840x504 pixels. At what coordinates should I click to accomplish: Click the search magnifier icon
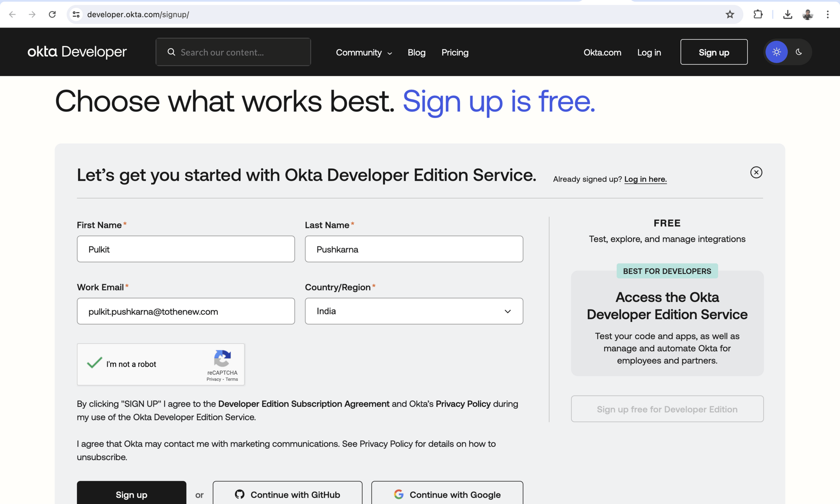click(171, 52)
